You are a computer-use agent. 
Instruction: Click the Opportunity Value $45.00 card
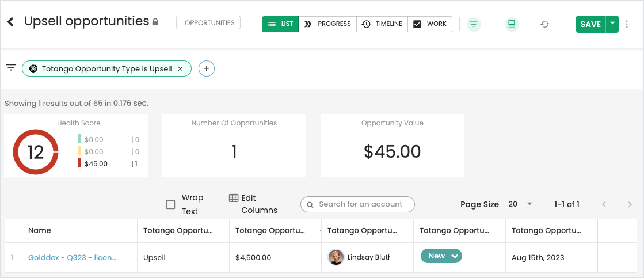tap(393, 146)
